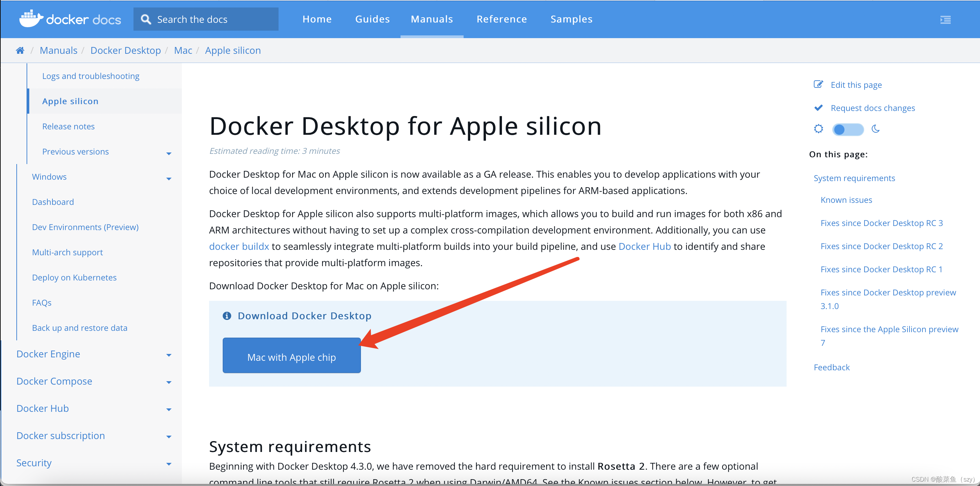Click the Docker whale logo
Screen dimensions: 980x486
(31, 19)
